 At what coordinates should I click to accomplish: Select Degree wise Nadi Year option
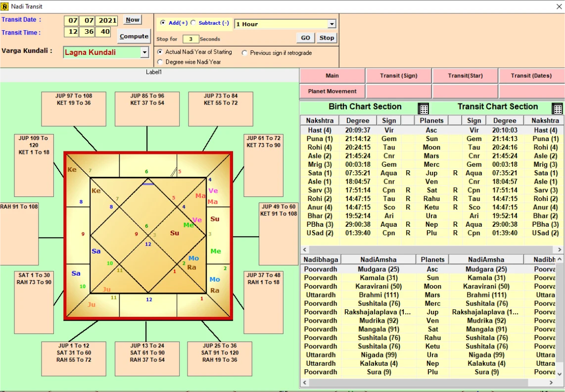coord(160,62)
